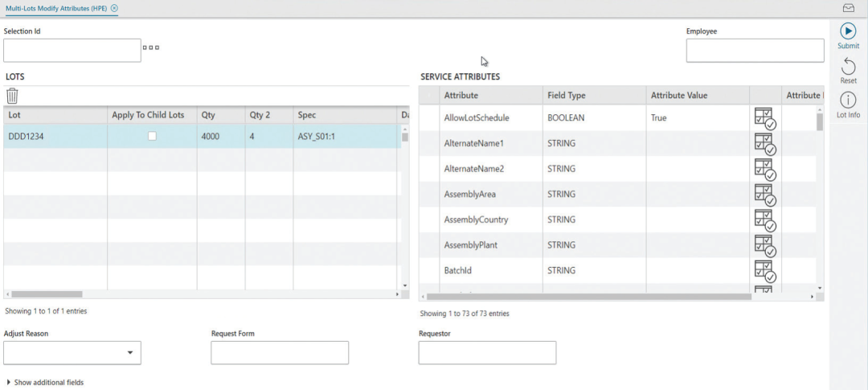This screenshot has height=390, width=868.
Task: Click the Request Form input field
Action: point(279,353)
